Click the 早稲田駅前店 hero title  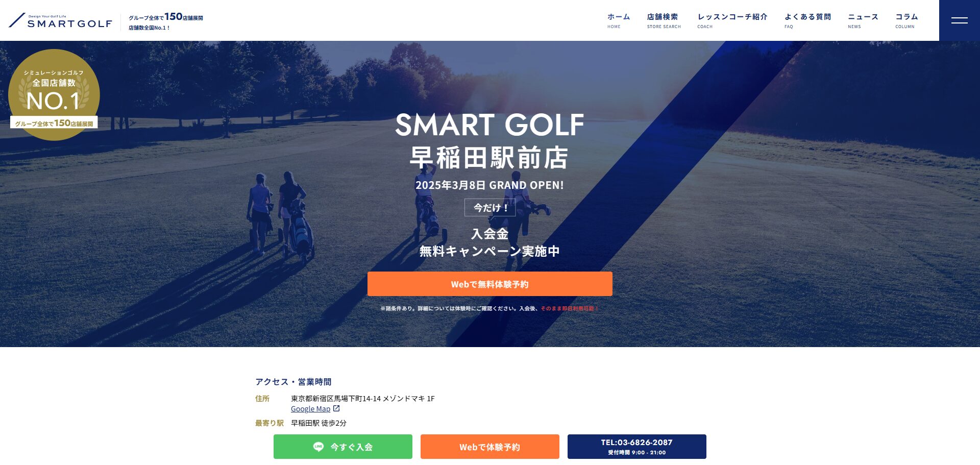click(489, 157)
